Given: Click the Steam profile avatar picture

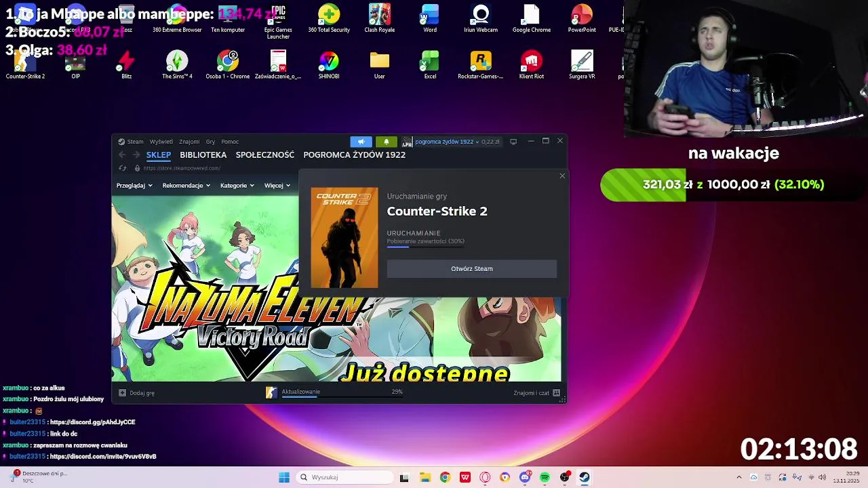Looking at the screenshot, I should point(407,142).
